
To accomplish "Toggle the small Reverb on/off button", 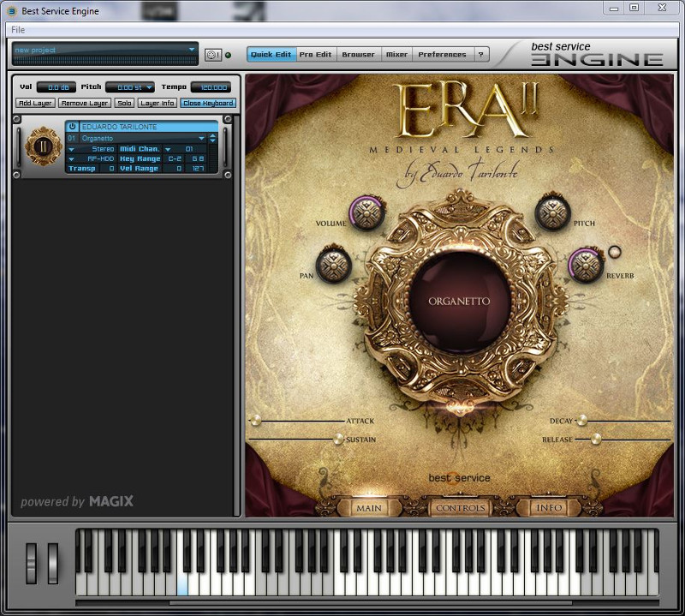I will (x=614, y=252).
